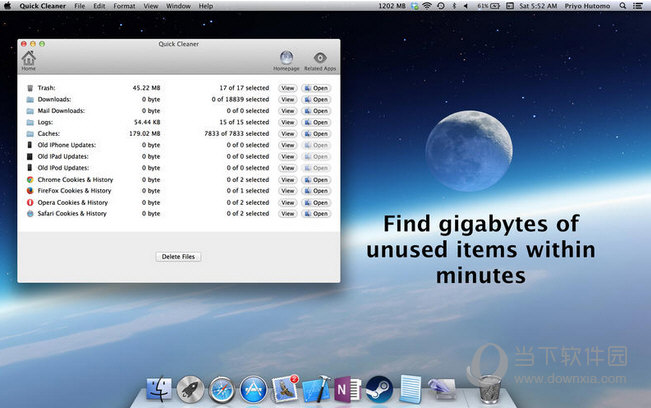Viewport: 651px width, 408px height.
Task: View Old iPad Updates files
Action: [288, 156]
